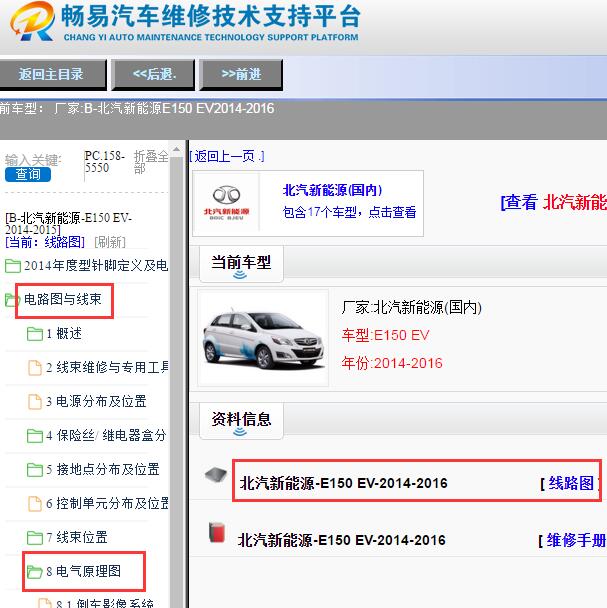Click document icon of 6 控制单元分布
The image size is (607, 608).
(35, 504)
